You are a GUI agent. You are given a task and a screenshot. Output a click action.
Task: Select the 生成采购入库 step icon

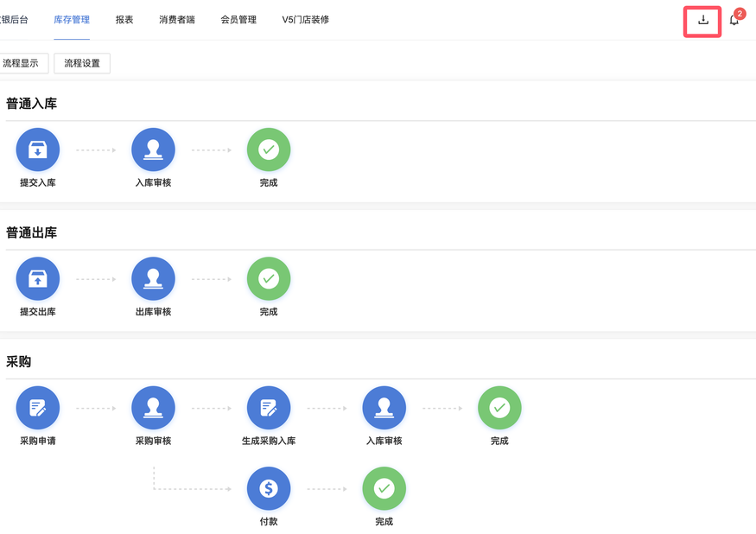point(269,408)
